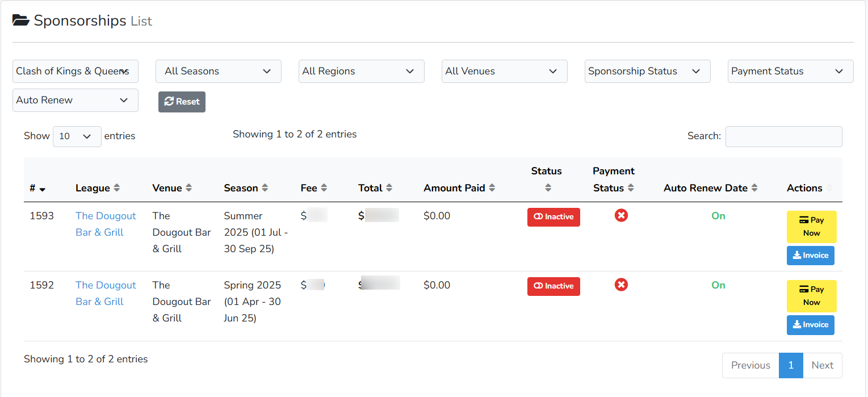Toggle Inactive status for sponsorship 1593
The height and width of the screenshot is (397, 868).
tap(553, 217)
